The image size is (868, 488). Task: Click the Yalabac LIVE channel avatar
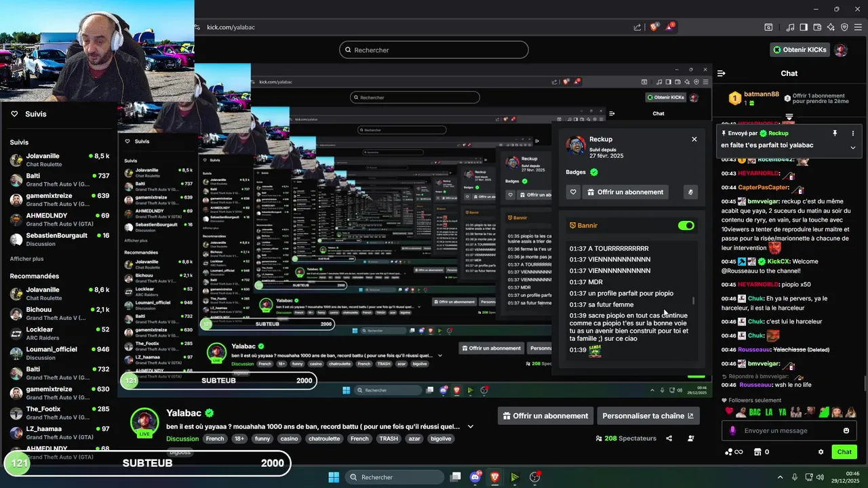tap(144, 422)
